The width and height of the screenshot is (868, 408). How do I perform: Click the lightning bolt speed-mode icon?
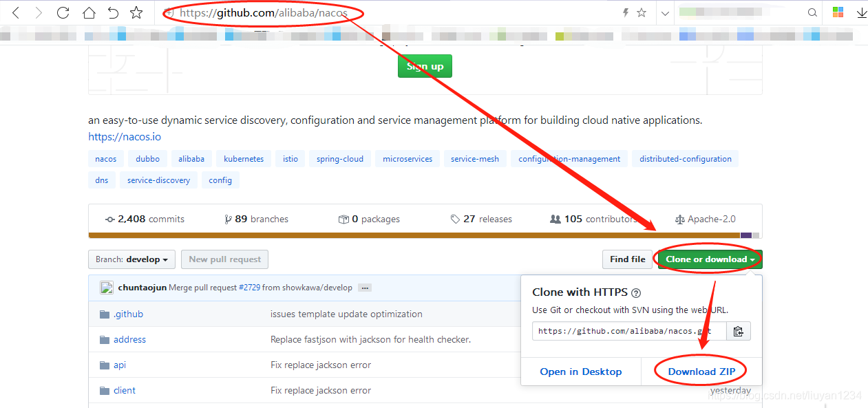coord(626,12)
